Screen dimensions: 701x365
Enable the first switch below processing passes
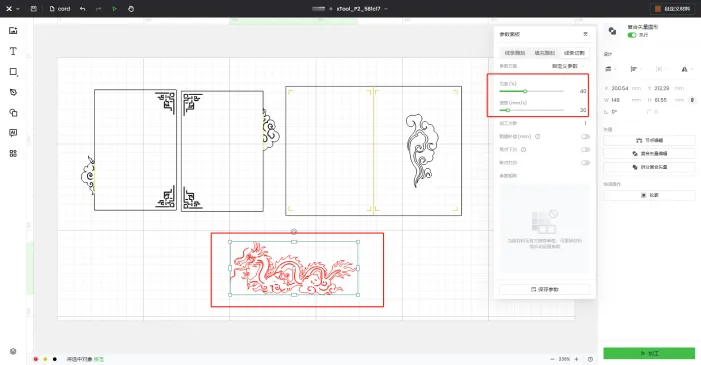tap(585, 136)
